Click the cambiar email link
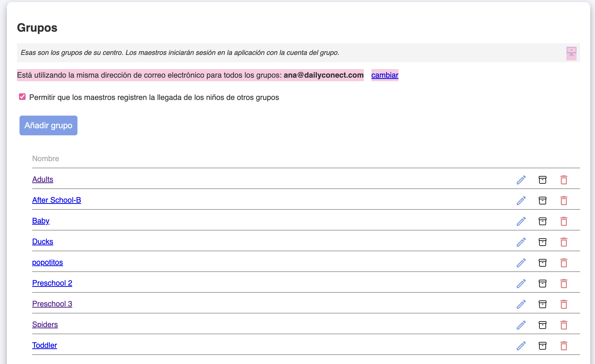Screen dimensions: 595x364 385,75
